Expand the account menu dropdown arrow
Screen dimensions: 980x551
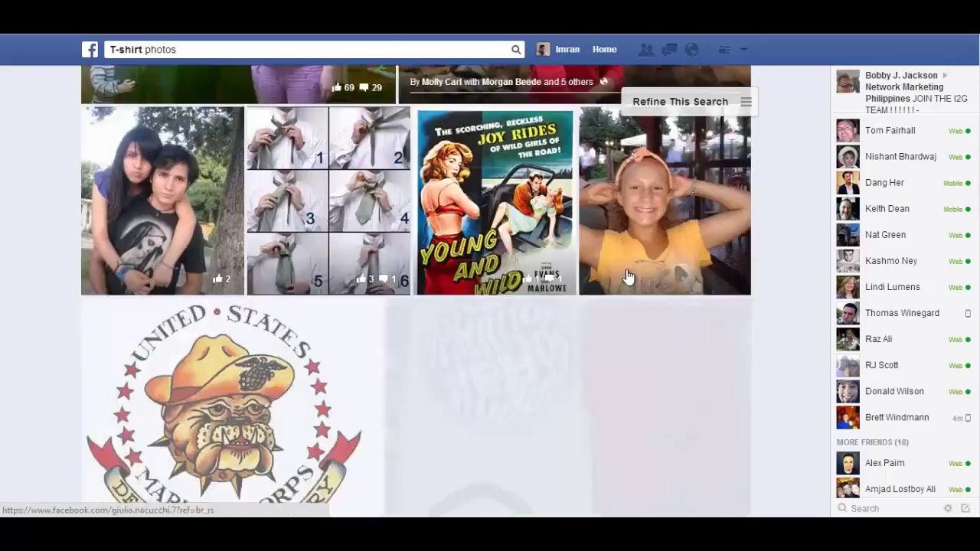(743, 50)
